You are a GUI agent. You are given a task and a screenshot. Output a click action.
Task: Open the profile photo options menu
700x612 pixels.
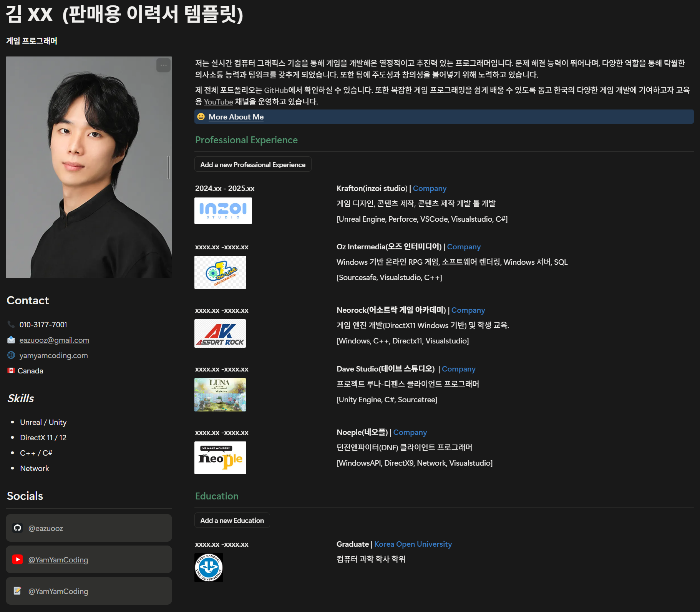click(163, 65)
